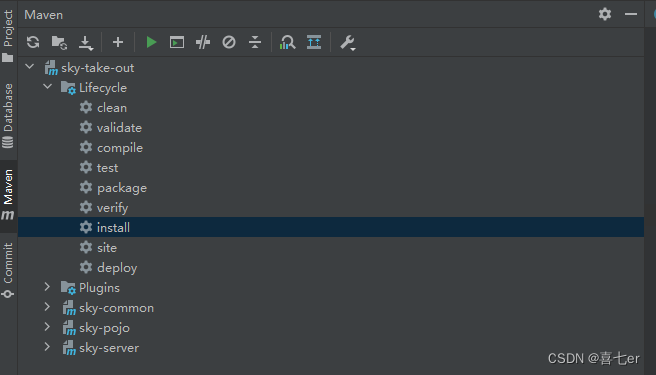
Task: Toggle Offline Mode in Maven toolbar
Action: click(203, 42)
